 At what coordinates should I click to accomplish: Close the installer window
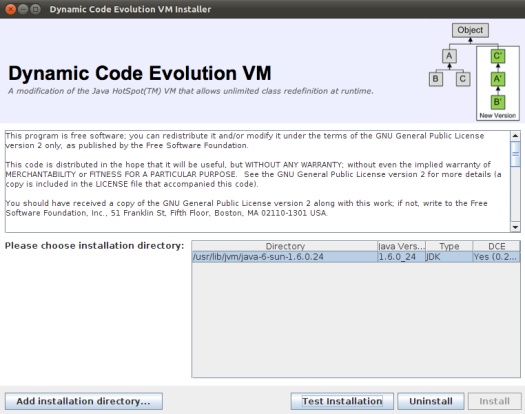click(x=10, y=9)
